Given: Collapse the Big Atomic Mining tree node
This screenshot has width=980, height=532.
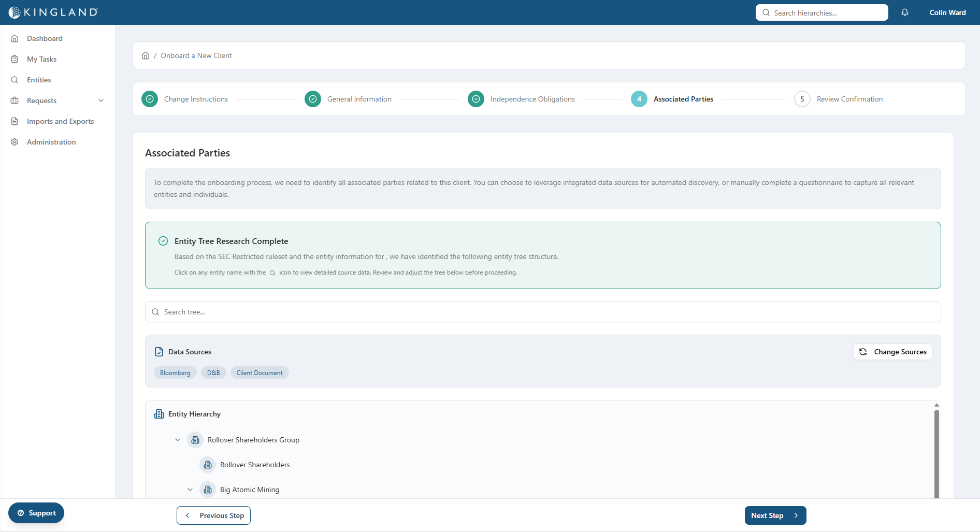Looking at the screenshot, I should [x=190, y=490].
